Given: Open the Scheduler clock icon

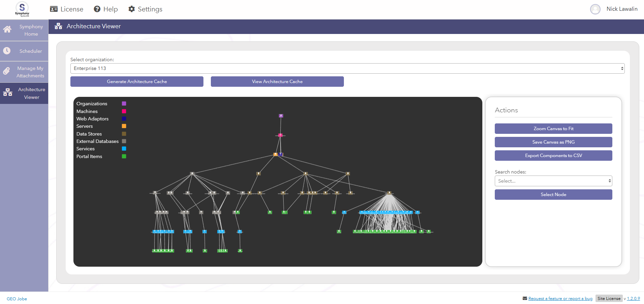Looking at the screenshot, I should pos(7,51).
